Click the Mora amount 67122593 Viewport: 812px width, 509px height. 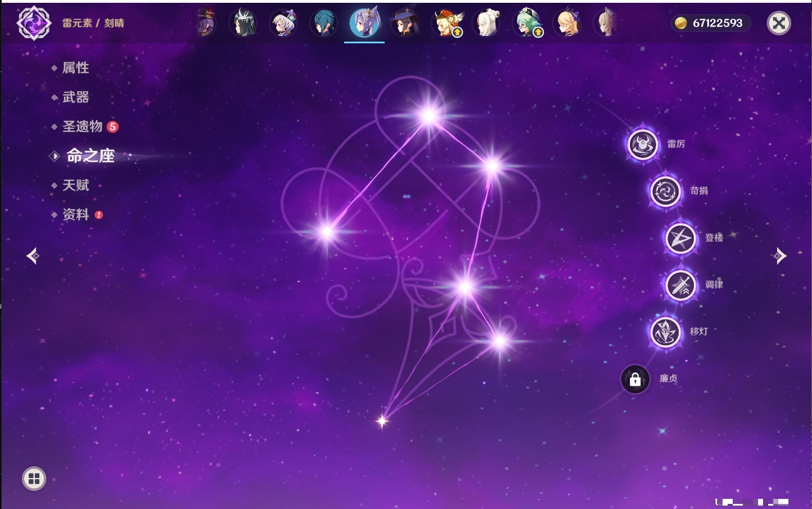(718, 23)
